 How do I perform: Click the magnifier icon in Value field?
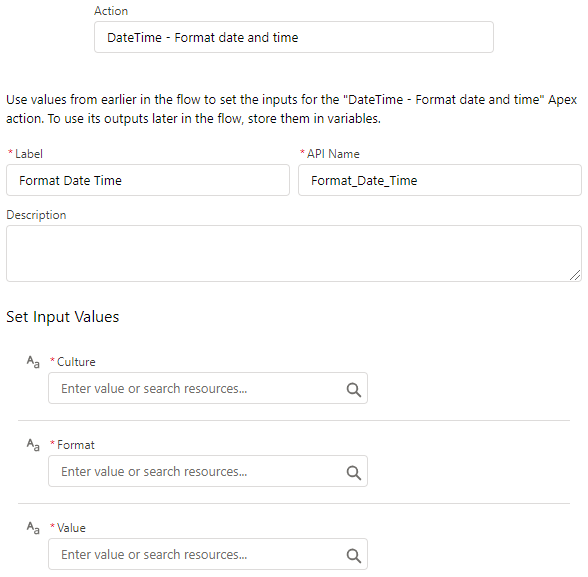point(354,556)
